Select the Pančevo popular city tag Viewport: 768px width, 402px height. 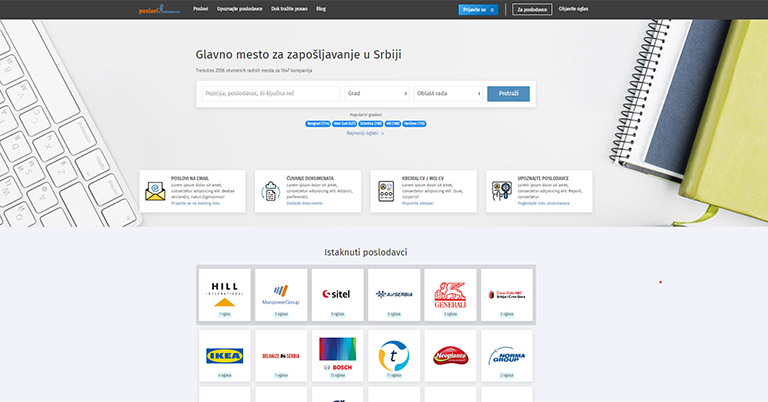click(414, 124)
